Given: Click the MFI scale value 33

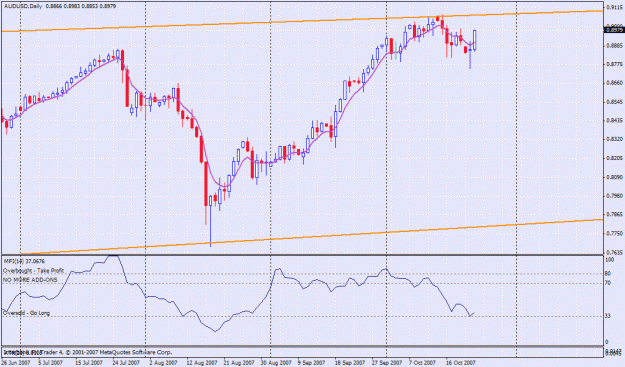Looking at the screenshot, I should pos(608,316).
